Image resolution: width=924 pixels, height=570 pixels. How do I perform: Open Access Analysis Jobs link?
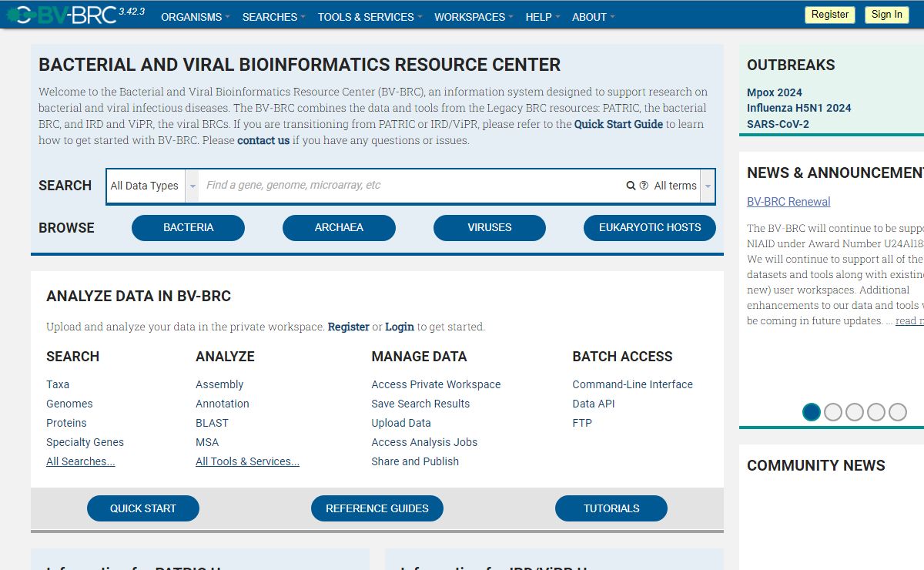click(424, 442)
